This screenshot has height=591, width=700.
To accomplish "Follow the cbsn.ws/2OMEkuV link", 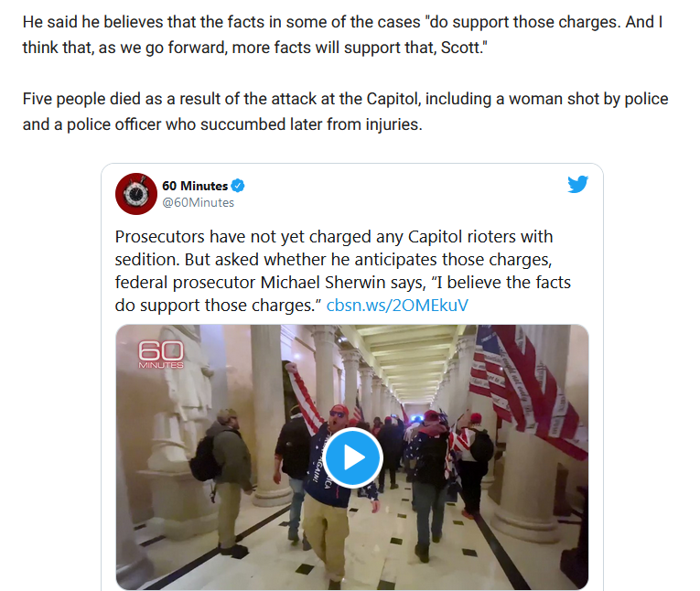I will click(397, 306).
